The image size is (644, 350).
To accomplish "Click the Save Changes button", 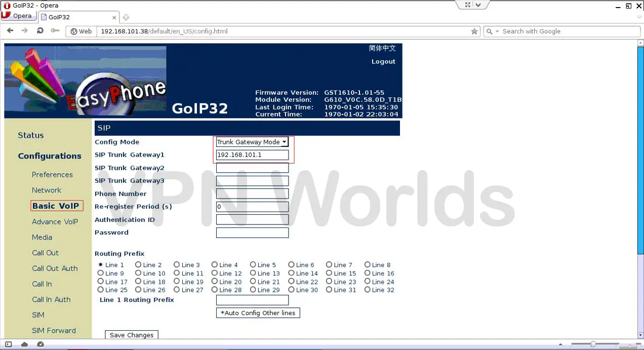I will (x=131, y=335).
